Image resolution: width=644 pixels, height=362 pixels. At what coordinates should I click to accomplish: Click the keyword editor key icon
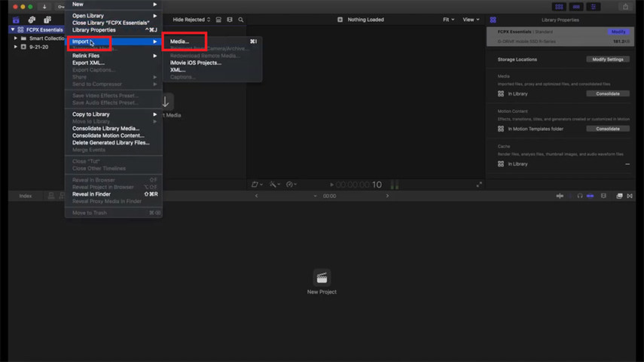(60, 7)
